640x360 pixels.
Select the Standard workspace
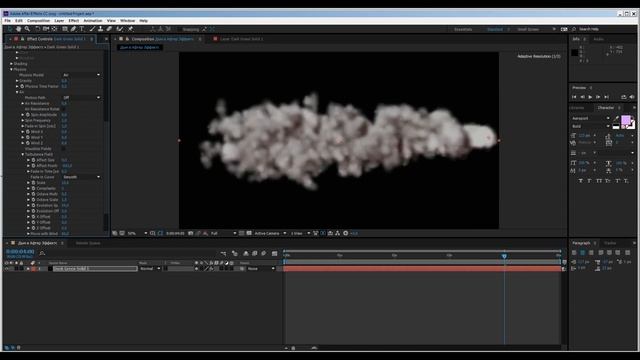(495, 29)
